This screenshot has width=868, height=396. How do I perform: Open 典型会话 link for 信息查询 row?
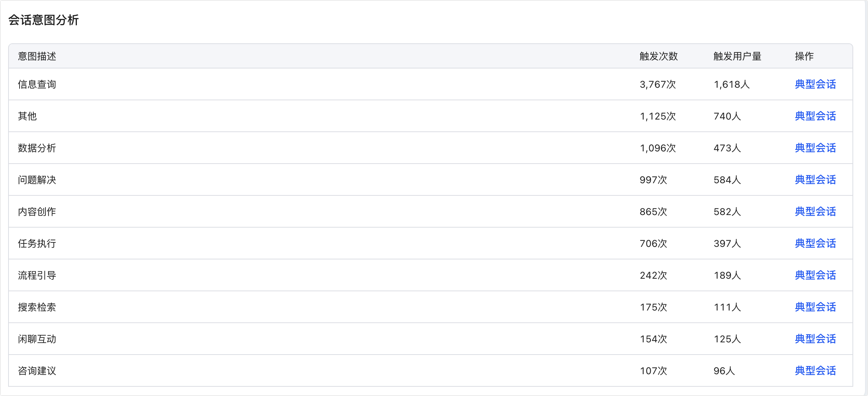pos(815,84)
